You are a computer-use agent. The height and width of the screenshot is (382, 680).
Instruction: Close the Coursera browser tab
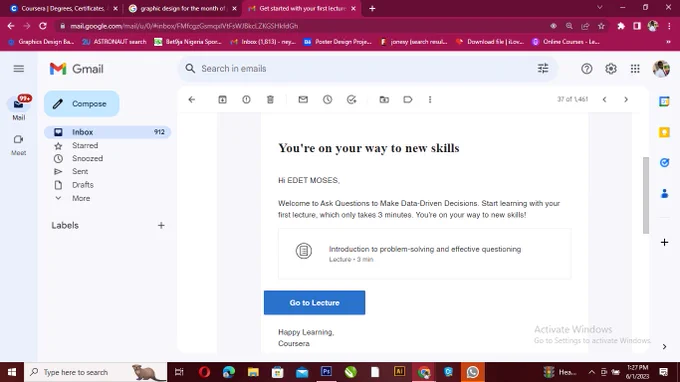[x=115, y=8]
